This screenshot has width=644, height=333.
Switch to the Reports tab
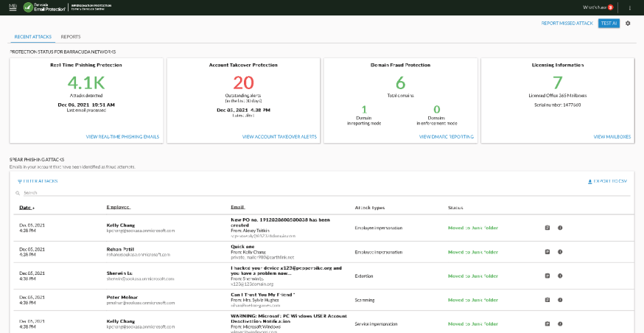tap(71, 37)
